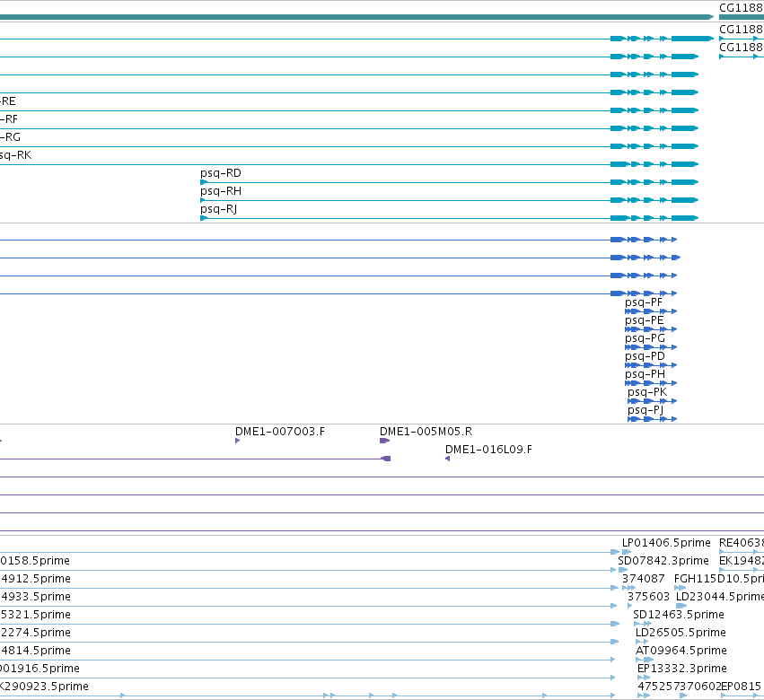
Task: Click the 475257370602 EST label
Action: tap(680, 687)
